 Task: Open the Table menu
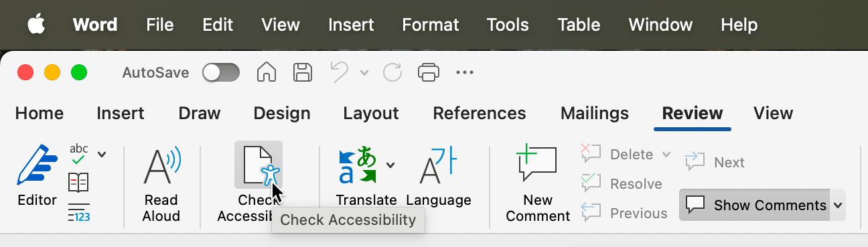579,25
